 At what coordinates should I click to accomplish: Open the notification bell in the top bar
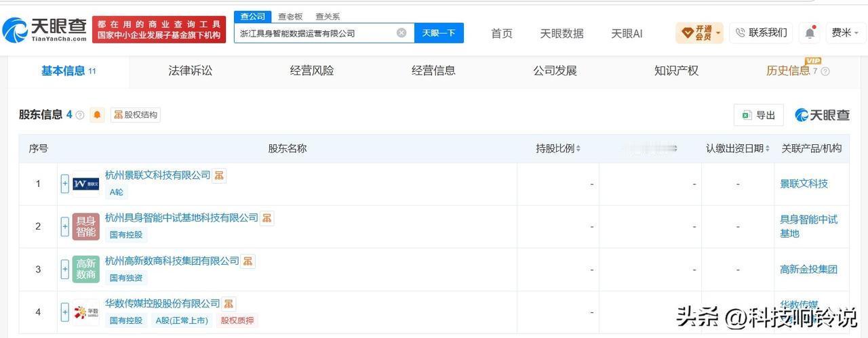pyautogui.click(x=810, y=33)
